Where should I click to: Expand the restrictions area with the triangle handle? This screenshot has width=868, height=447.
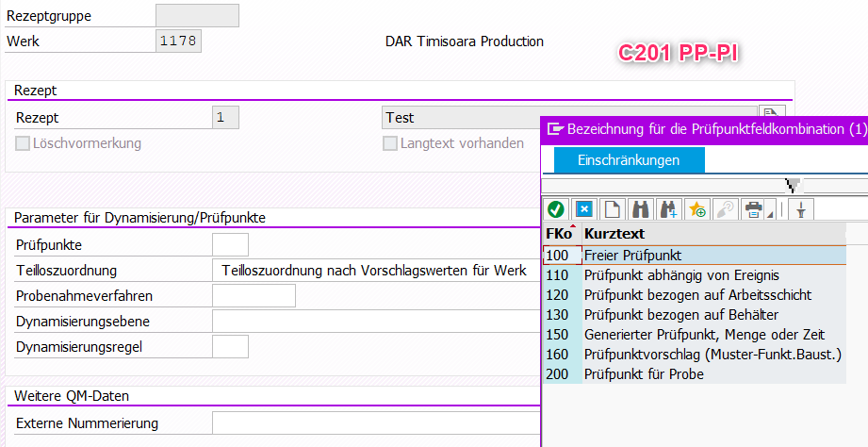point(793,184)
